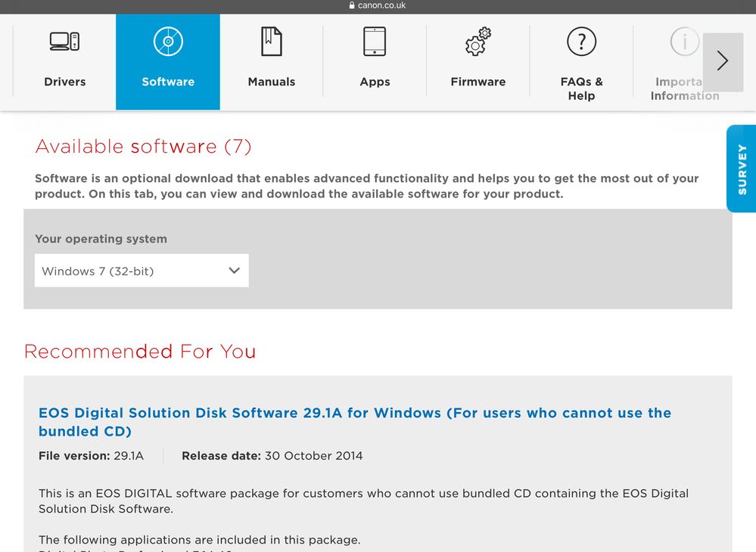Expand the operating system list via its chevron
Screen dimensions: 756x552
[234, 271]
